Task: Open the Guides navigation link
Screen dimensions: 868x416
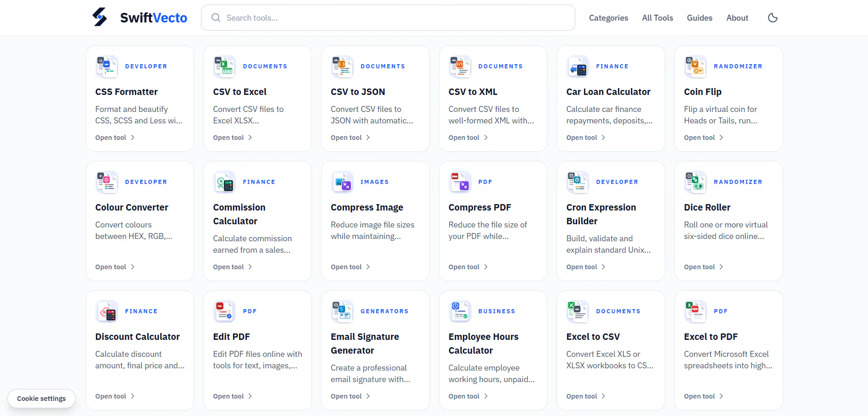Action: pos(699,18)
